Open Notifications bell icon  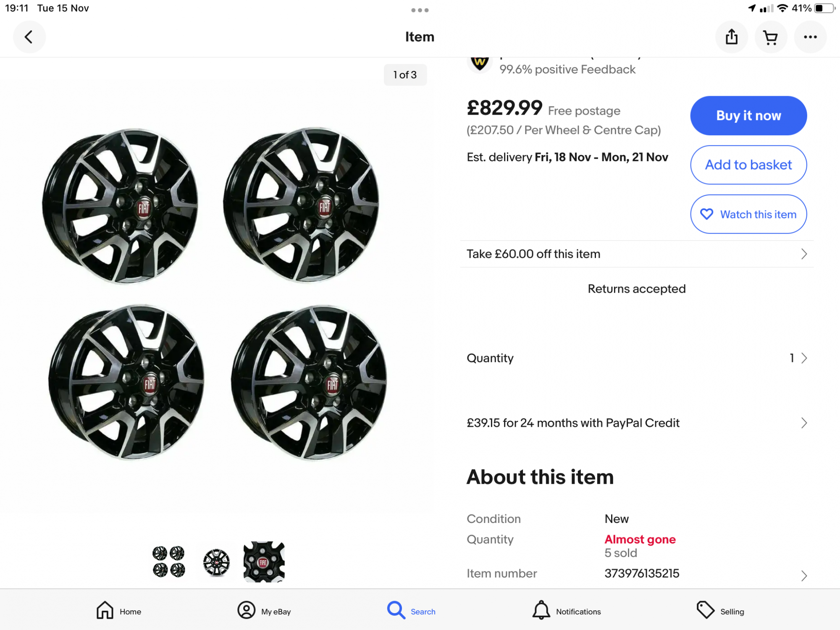click(541, 610)
